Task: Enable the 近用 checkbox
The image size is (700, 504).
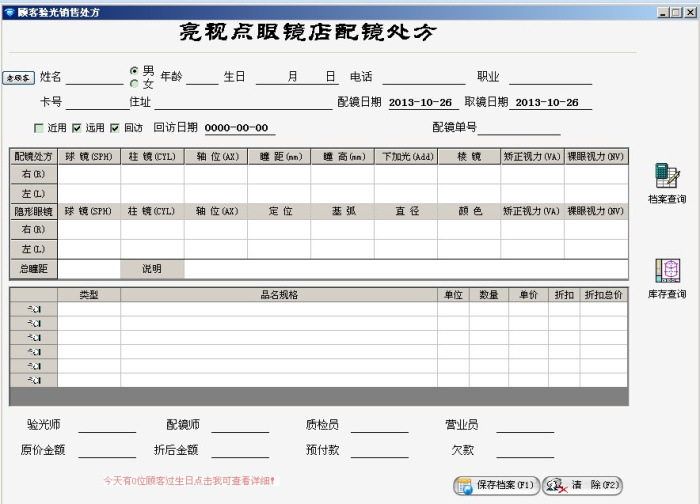Action: pos(39,128)
